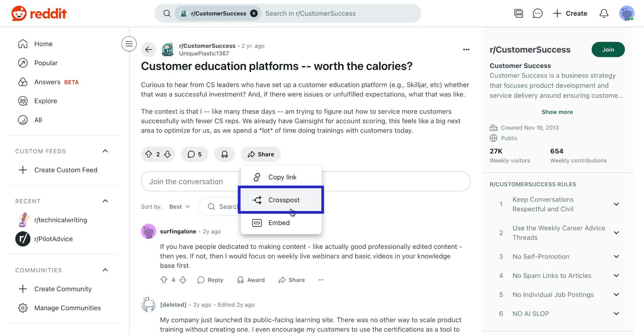Image resolution: width=644 pixels, height=335 pixels.
Task: Click the back arrow beside the post
Action: tap(149, 50)
